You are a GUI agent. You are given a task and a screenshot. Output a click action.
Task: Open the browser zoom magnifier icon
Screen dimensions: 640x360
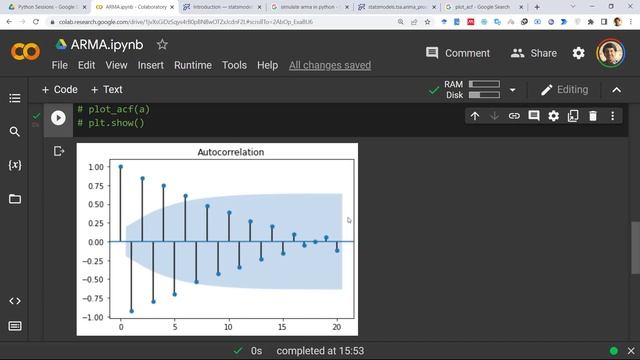pyautogui.click(x=400, y=22)
